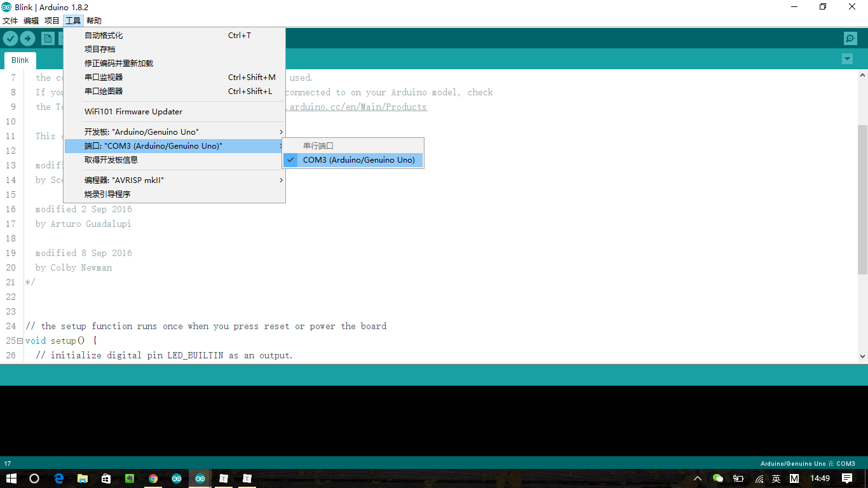
Task: Expand the 端口 COM3 submenu entry
Action: point(175,146)
